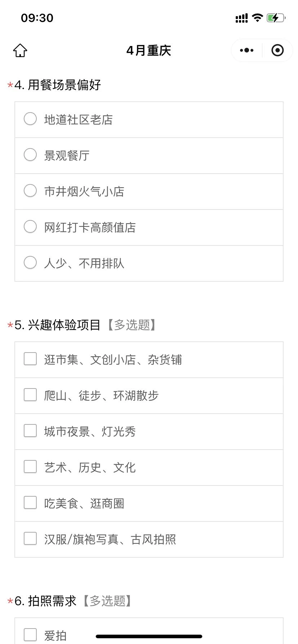Check the 艺术、历史、文化 option
The width and height of the screenshot is (298, 644).
[30, 467]
